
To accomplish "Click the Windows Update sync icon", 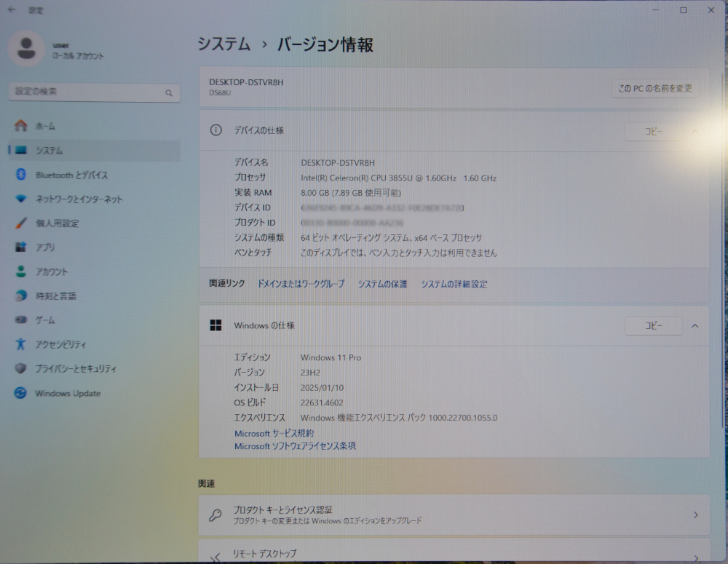I will pyautogui.click(x=20, y=393).
